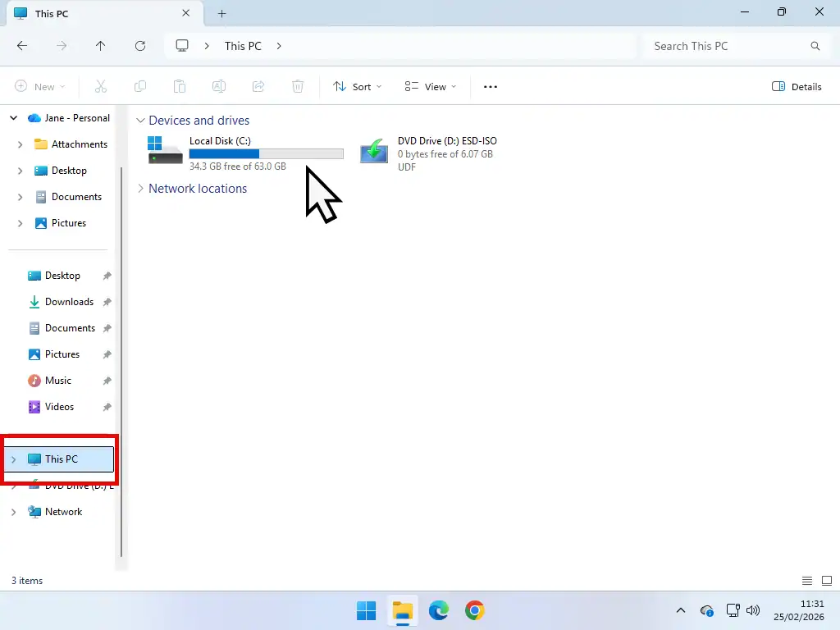Select the Rename icon
The height and width of the screenshot is (630, 840).
[x=218, y=86]
